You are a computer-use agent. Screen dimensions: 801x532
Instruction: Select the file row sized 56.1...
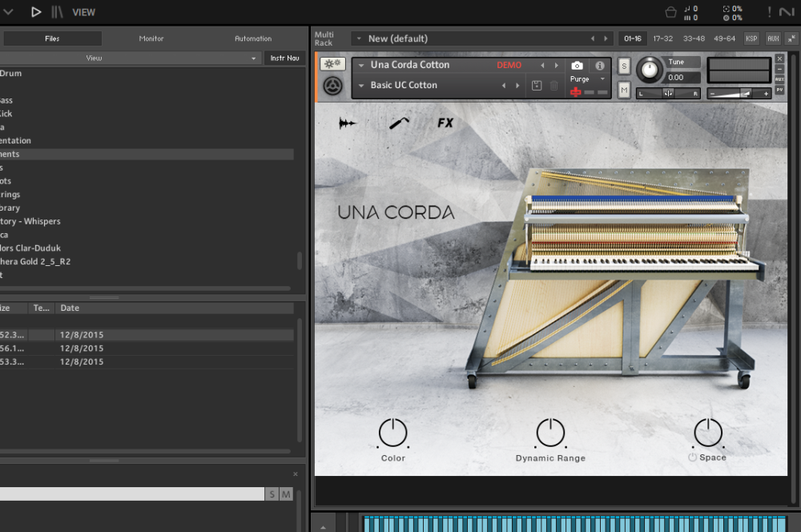[147, 348]
